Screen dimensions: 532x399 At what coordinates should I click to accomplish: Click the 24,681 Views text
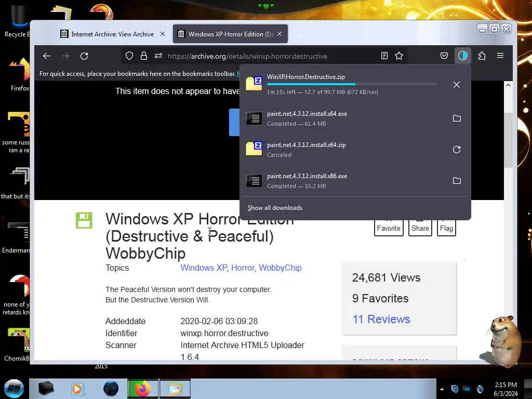pos(386,277)
